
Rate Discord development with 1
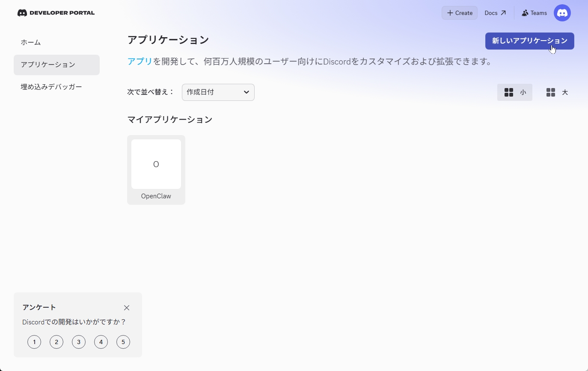click(x=34, y=342)
